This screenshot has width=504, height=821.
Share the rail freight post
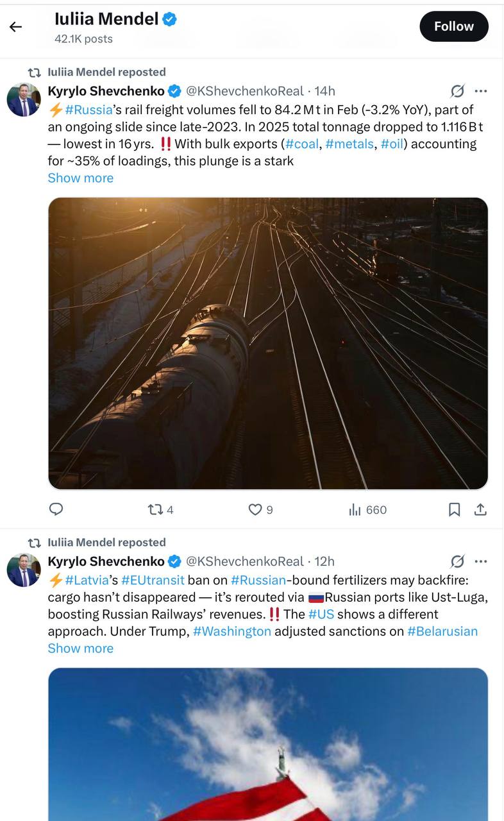click(x=480, y=509)
